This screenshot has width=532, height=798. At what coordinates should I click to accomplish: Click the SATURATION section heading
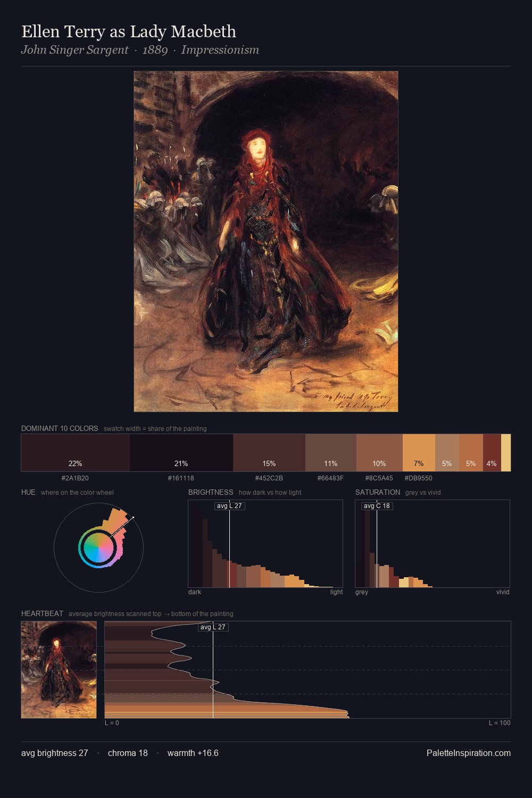pos(378,493)
